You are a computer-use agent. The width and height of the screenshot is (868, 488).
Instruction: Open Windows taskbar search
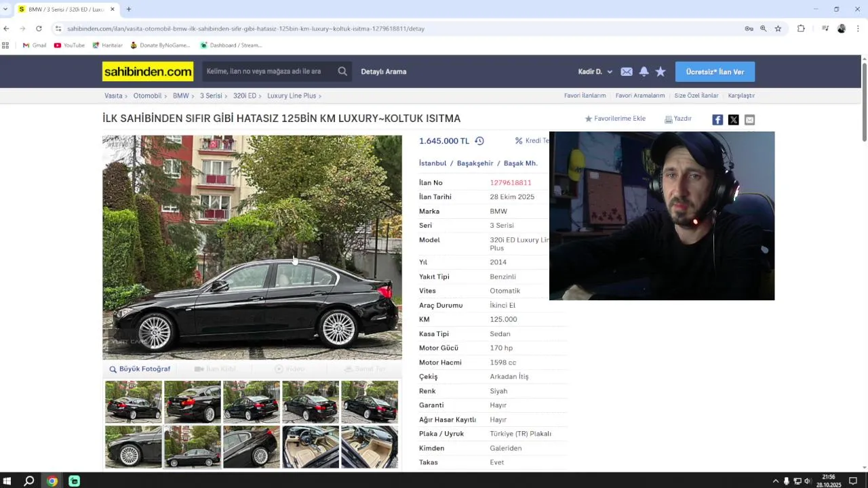click(x=29, y=481)
